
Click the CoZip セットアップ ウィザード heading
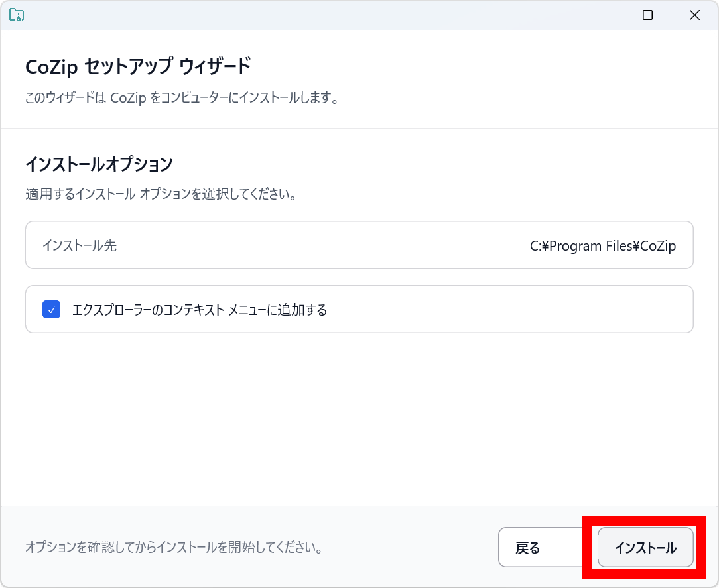(x=138, y=68)
